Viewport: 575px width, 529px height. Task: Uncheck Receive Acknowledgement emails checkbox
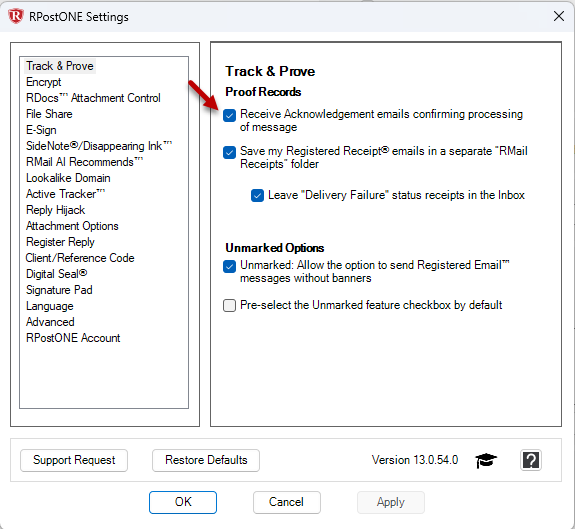coord(230,115)
